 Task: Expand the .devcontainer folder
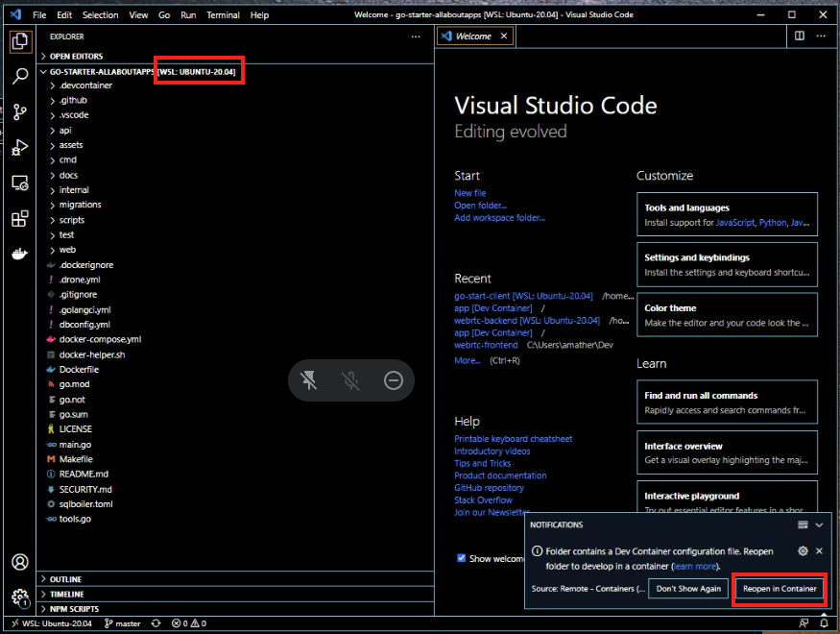click(87, 85)
